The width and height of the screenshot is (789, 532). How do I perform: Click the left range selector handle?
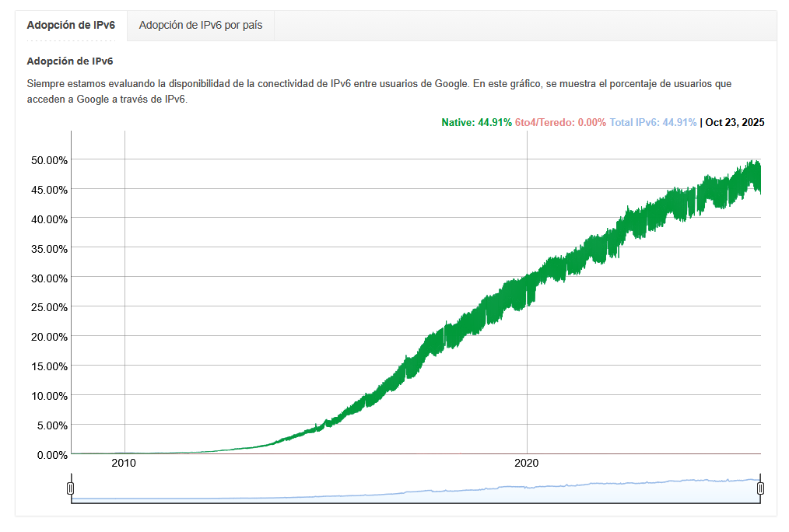(x=71, y=488)
